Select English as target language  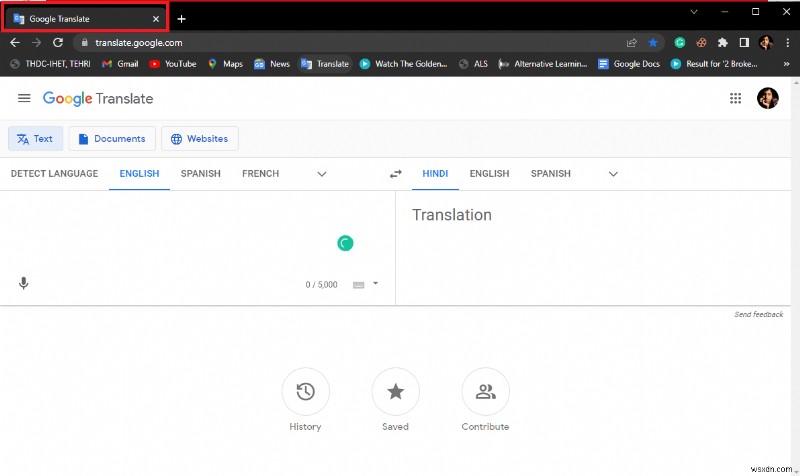point(489,173)
